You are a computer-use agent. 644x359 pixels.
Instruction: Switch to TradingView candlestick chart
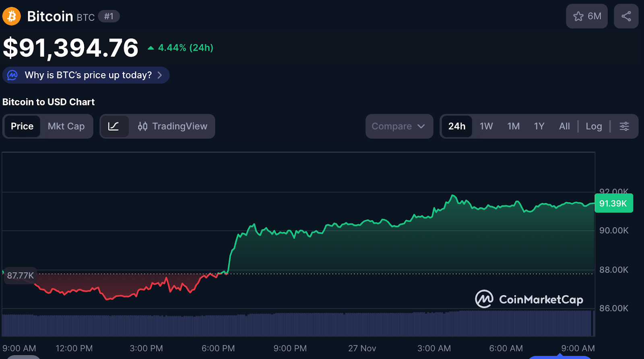173,126
